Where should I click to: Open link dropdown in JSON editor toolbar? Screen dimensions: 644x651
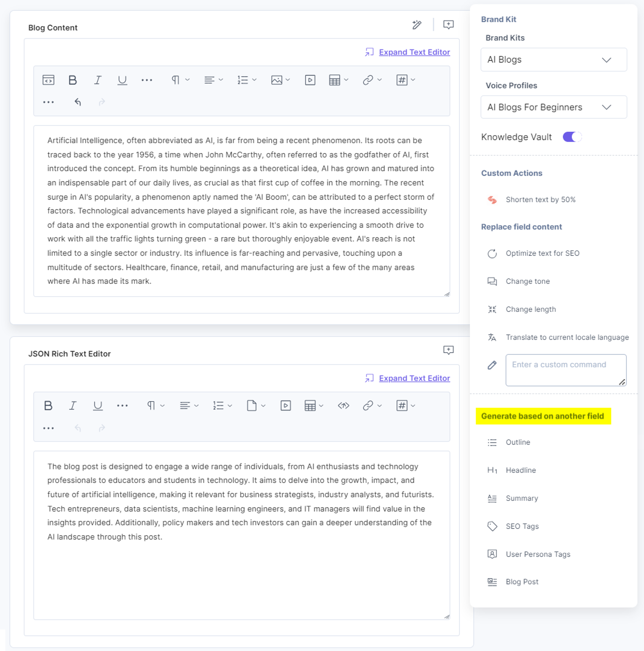pyautogui.click(x=372, y=405)
